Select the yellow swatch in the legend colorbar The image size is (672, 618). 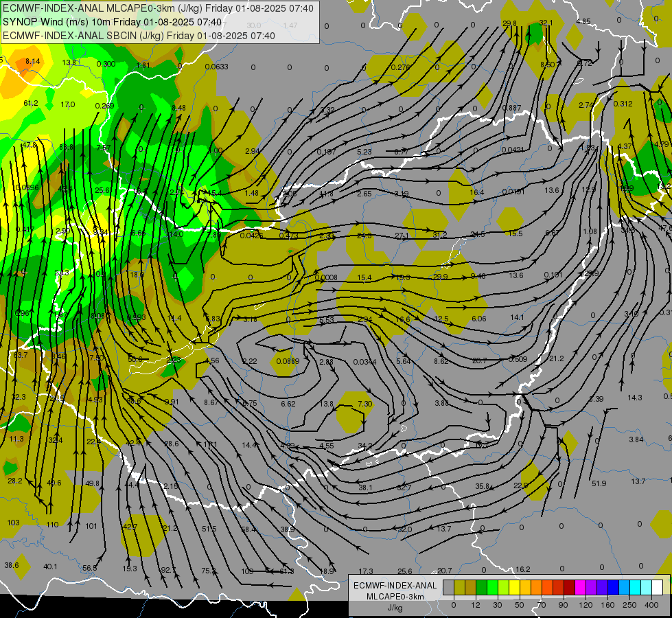[x=514, y=587]
